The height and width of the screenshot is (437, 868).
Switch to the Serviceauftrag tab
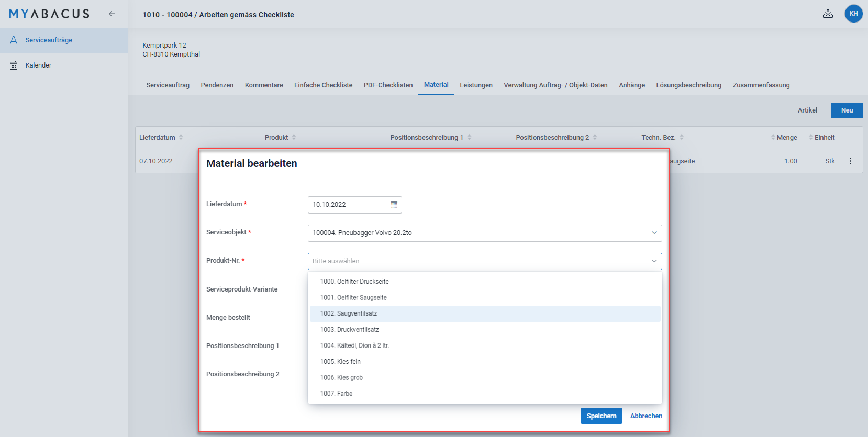point(168,85)
